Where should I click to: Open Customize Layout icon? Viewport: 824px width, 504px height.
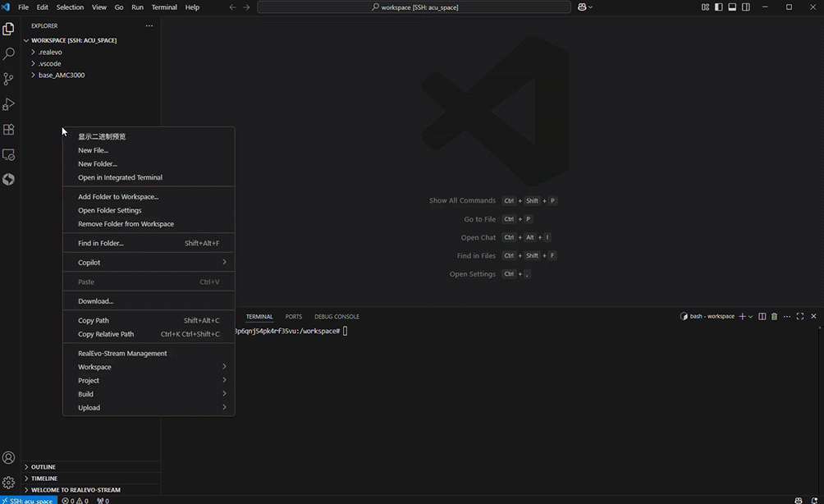tap(705, 7)
